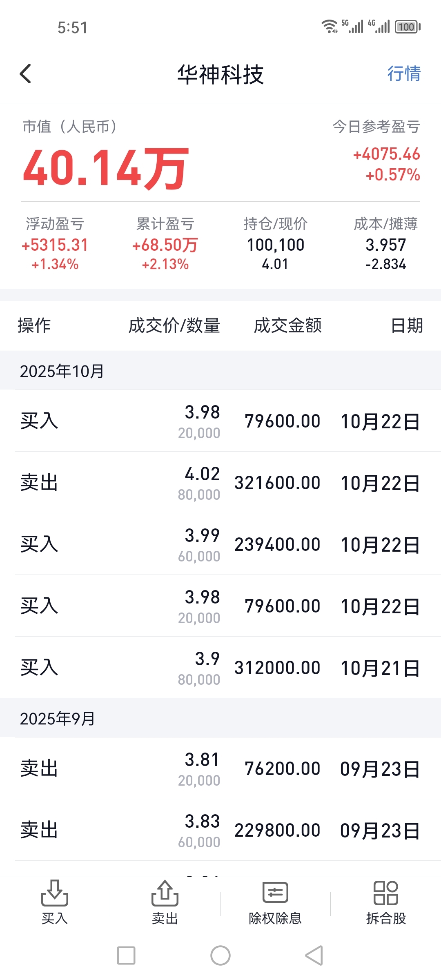
Task: Open the 10月21日 buy record at 3.9
Action: (220, 668)
